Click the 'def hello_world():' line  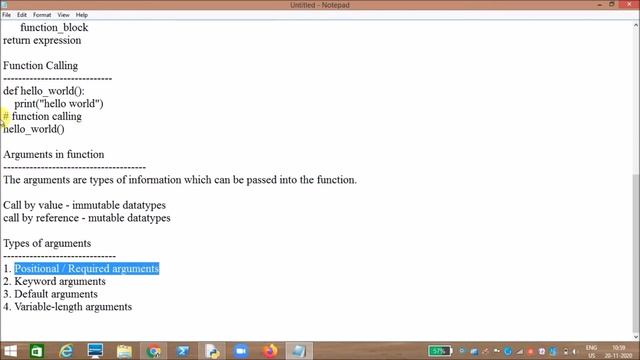click(44, 91)
